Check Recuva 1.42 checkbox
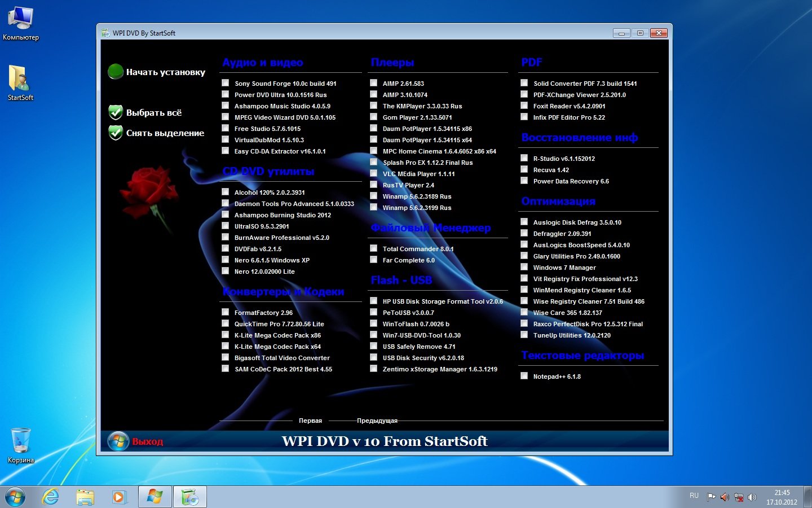The width and height of the screenshot is (812, 508). pyautogui.click(x=524, y=169)
